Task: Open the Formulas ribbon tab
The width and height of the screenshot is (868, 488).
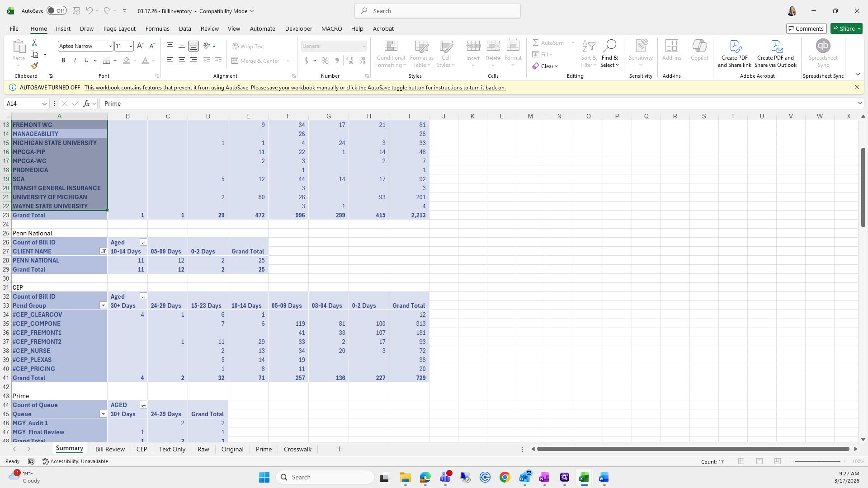Action: [x=157, y=28]
